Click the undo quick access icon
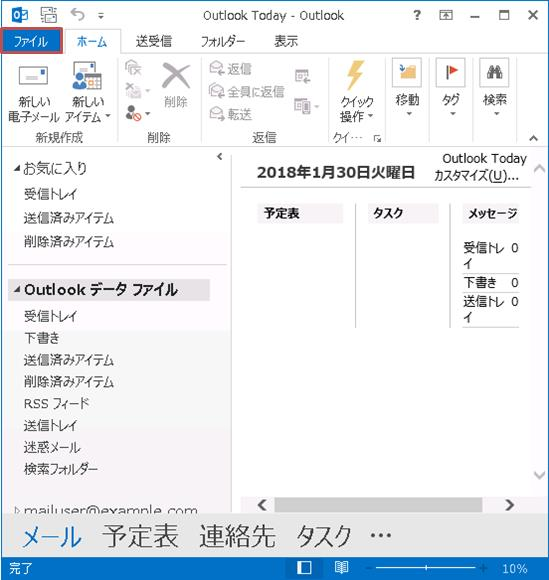The image size is (549, 580). coord(77,15)
